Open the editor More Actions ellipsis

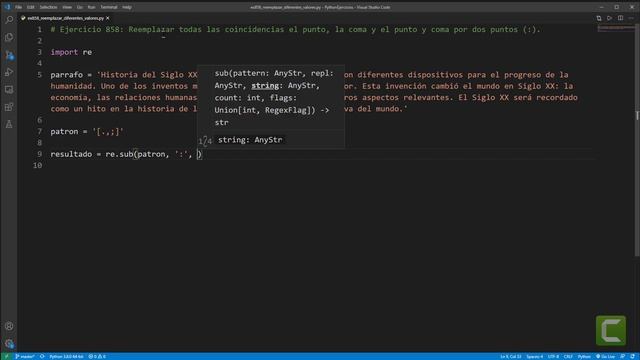click(x=631, y=18)
